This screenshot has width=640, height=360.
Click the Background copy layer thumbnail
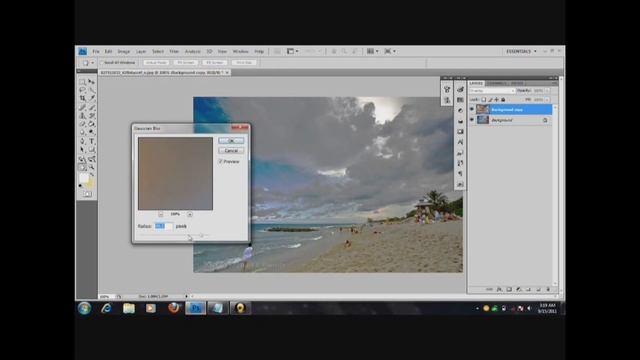[483, 109]
